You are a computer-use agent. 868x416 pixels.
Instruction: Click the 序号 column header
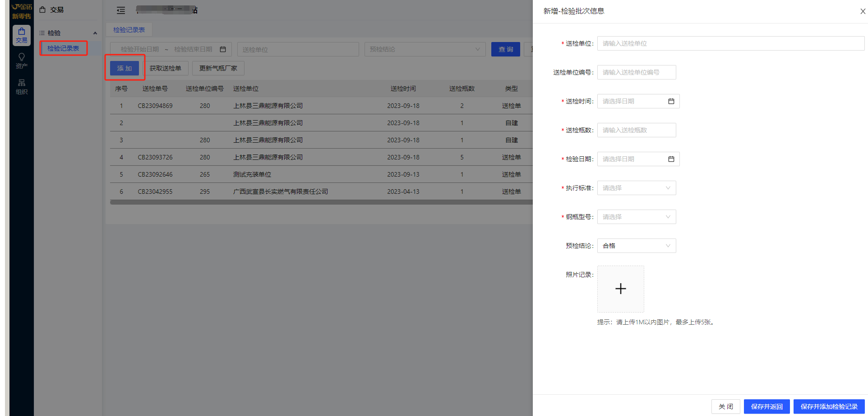pos(121,89)
